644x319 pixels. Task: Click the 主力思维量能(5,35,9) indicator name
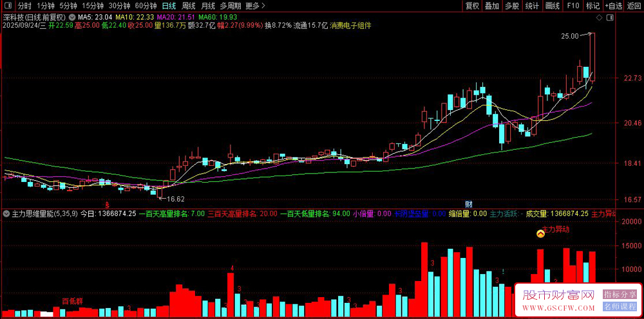click(44, 214)
